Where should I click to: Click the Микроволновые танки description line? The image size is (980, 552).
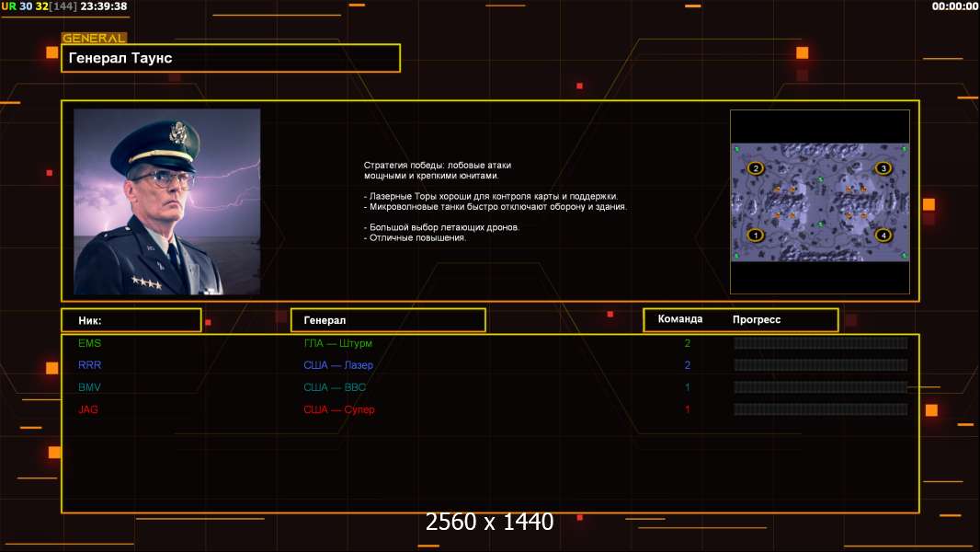495,206
